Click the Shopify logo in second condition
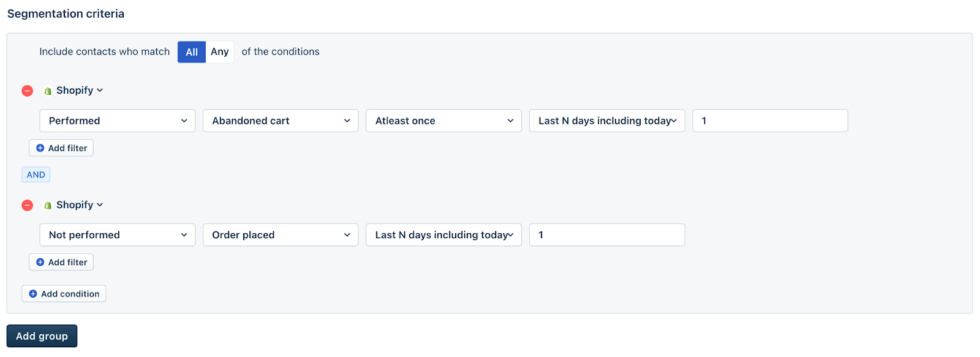Viewport: 980px width, 357px height. (x=48, y=205)
